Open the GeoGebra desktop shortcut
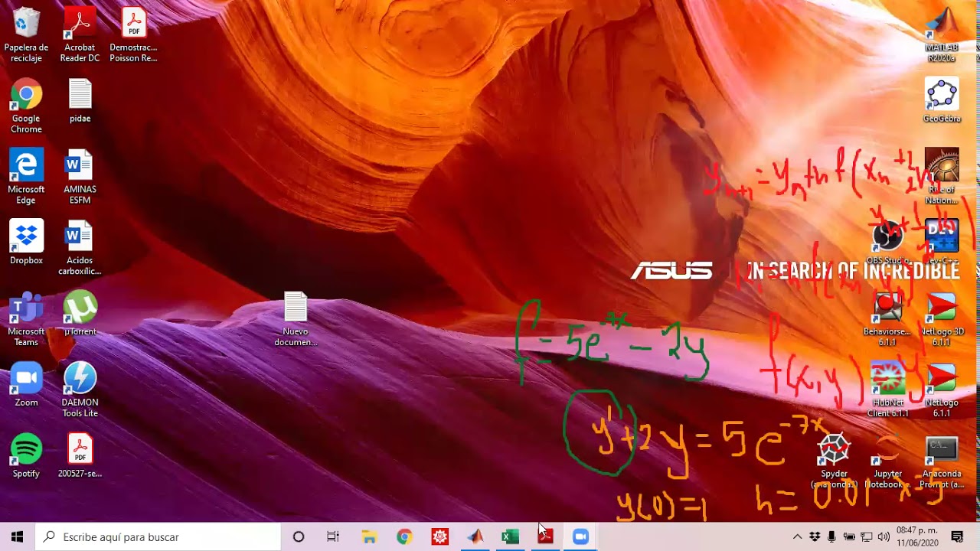980x551 pixels. click(942, 100)
